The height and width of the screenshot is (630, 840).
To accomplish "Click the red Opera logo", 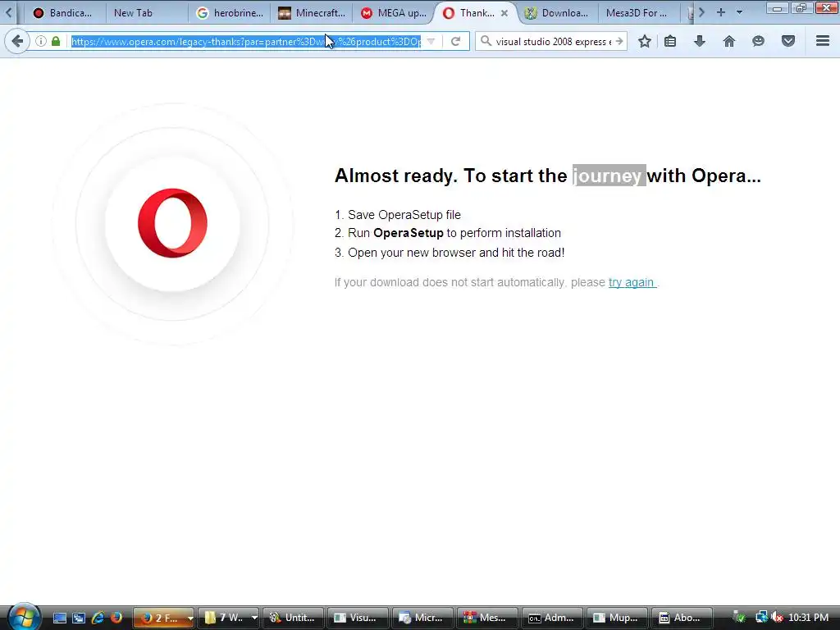I will pos(172,223).
